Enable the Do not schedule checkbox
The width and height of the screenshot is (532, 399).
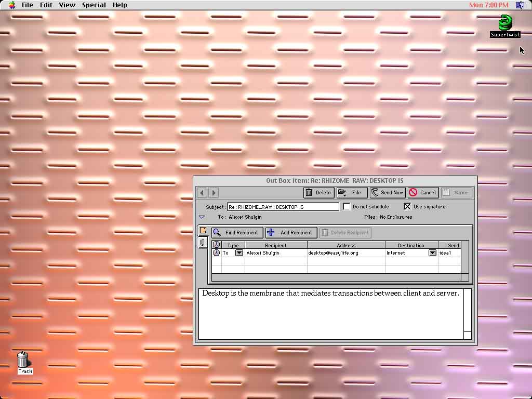coord(347,207)
